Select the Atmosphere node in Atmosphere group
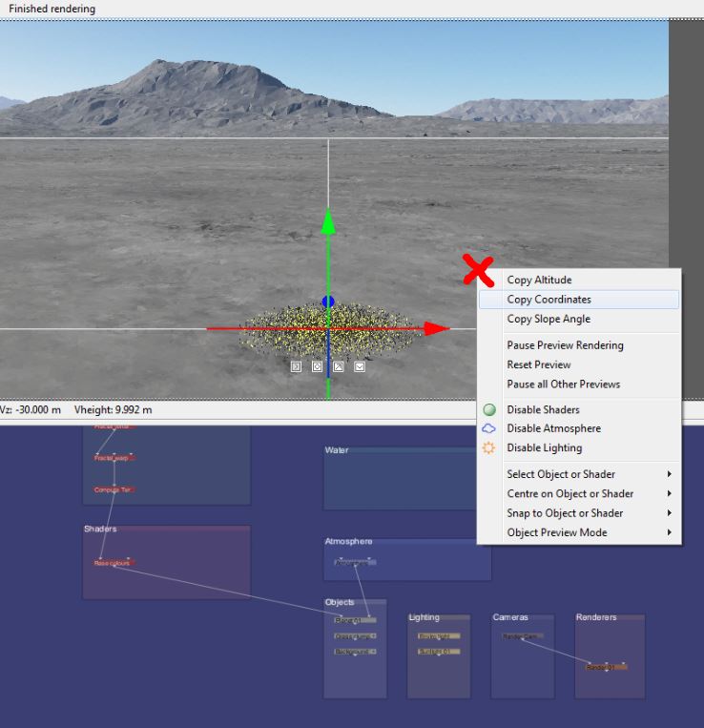The width and height of the screenshot is (704, 728). pos(355,562)
